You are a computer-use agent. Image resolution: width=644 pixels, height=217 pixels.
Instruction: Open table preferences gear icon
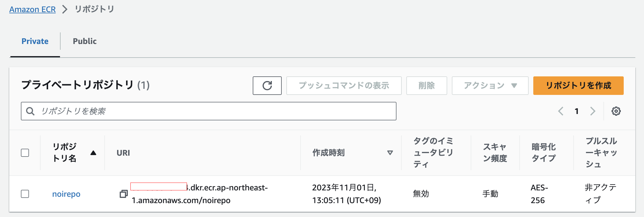tap(616, 111)
